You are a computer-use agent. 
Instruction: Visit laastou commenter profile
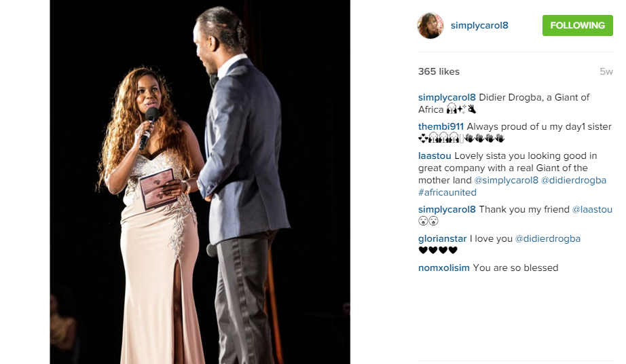435,156
